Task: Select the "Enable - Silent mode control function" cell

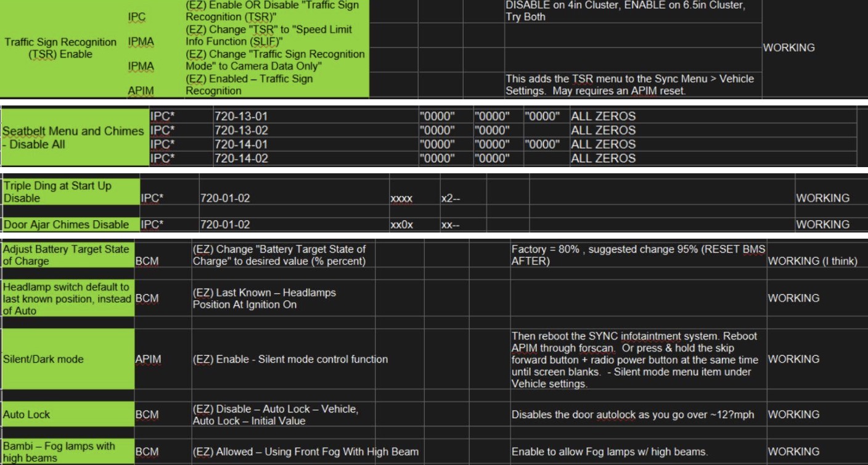Action: point(290,359)
